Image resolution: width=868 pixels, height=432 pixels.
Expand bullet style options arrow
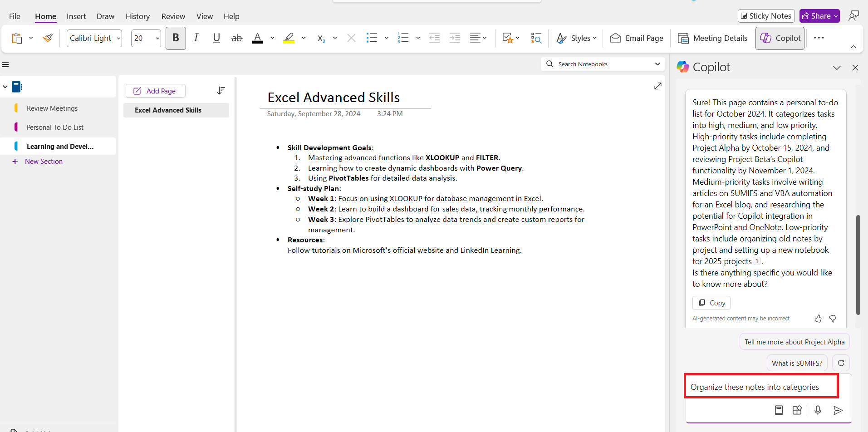click(x=387, y=38)
